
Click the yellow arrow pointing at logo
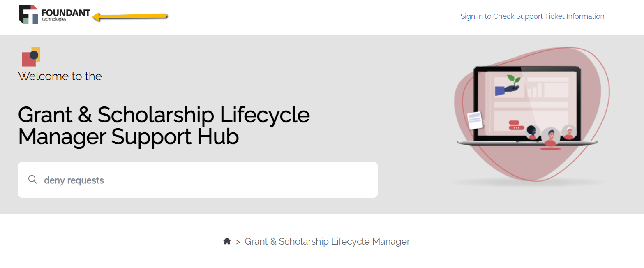tap(130, 17)
